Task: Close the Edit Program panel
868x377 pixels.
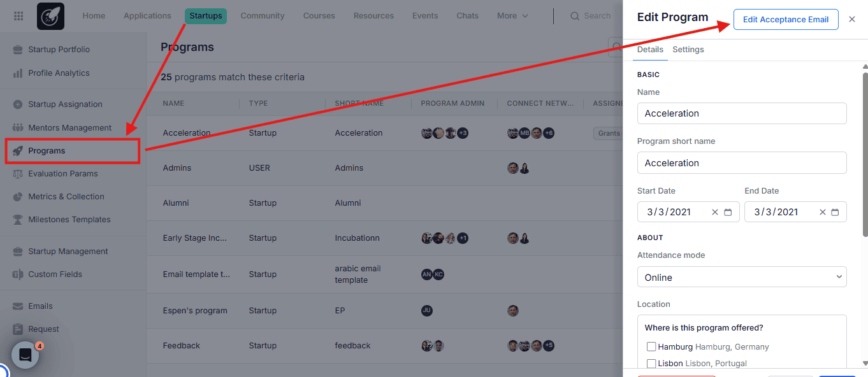Action: coord(852,19)
